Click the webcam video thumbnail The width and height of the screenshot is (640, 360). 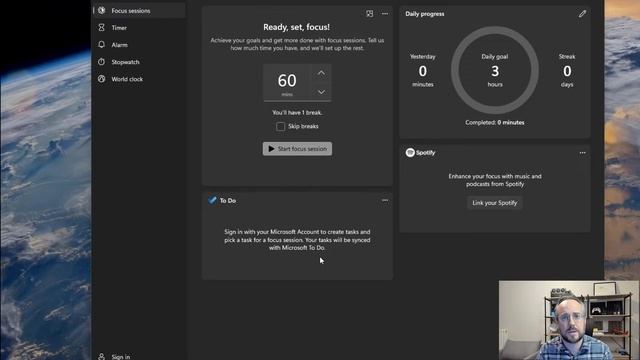(569, 320)
